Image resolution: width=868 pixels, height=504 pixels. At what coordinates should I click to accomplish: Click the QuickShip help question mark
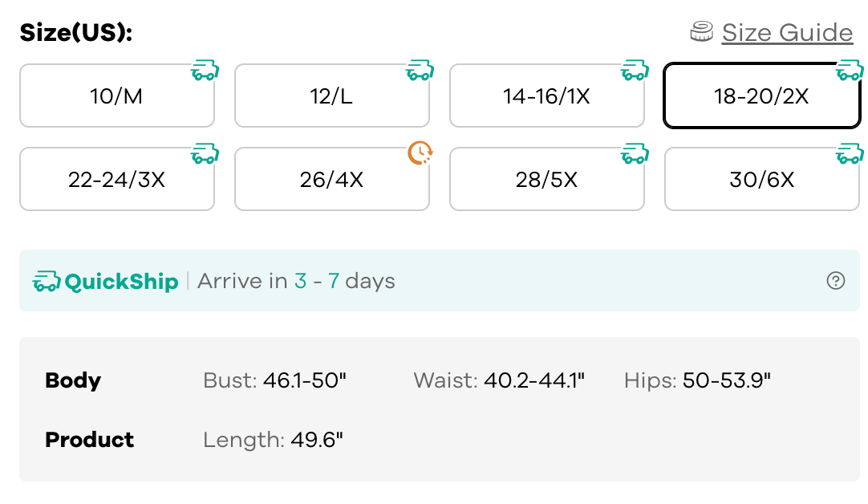[836, 281]
